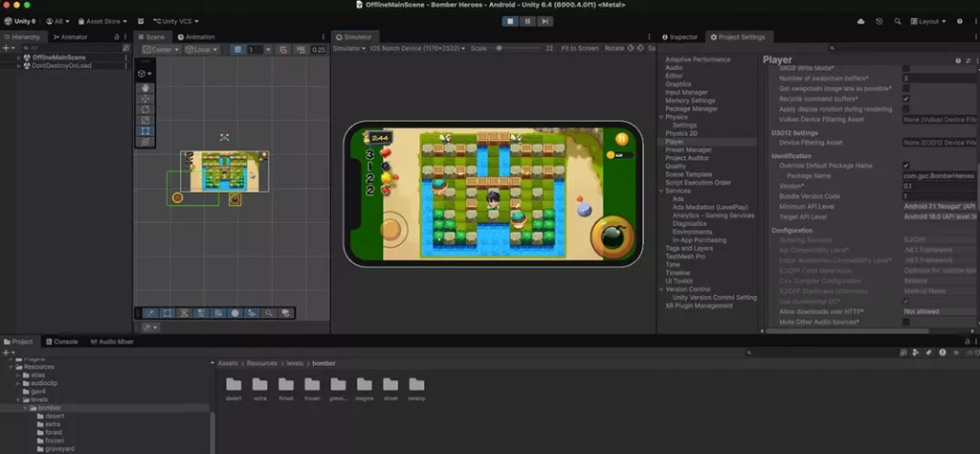Viewport: 980px width, 454px height.
Task: Switch to the Animator tab
Action: click(x=70, y=37)
